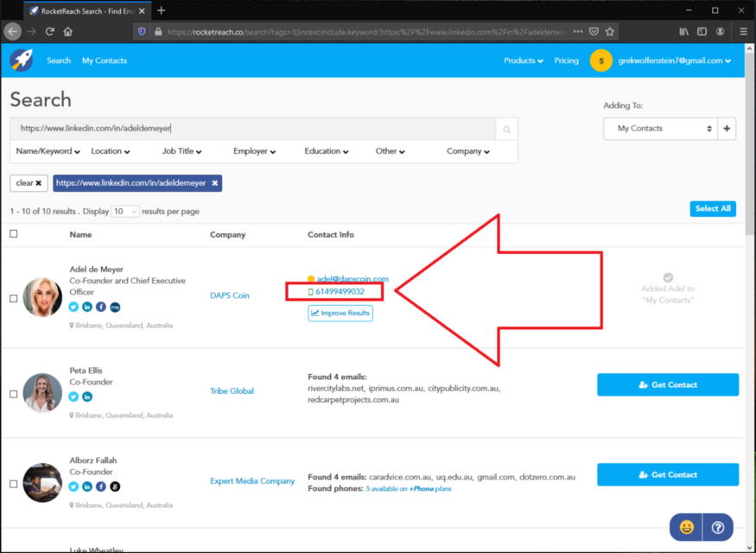Image resolution: width=756 pixels, height=553 pixels.
Task: Click the plus icon beside My Contacts
Action: (727, 129)
